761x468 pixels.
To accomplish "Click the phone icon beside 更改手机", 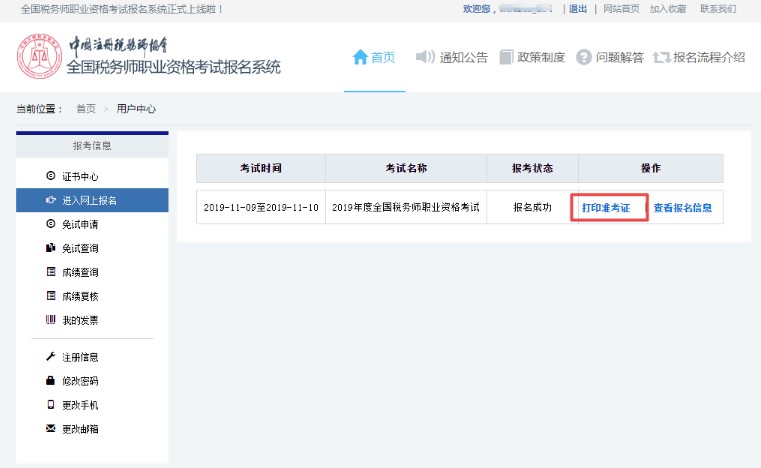I will point(51,405).
